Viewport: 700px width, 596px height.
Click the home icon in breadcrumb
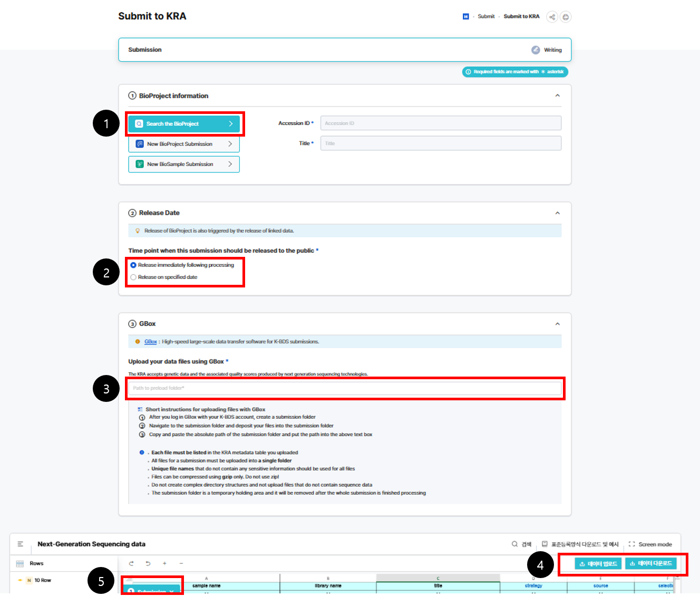[465, 17]
